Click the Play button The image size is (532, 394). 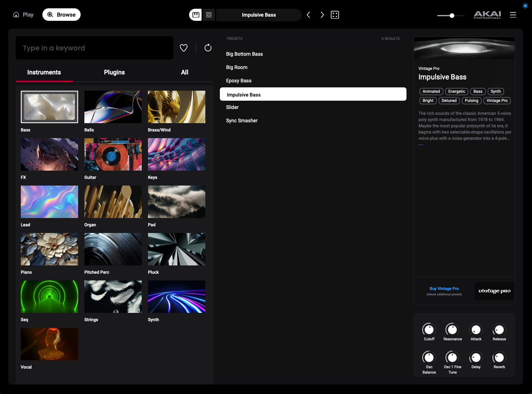[x=24, y=15]
